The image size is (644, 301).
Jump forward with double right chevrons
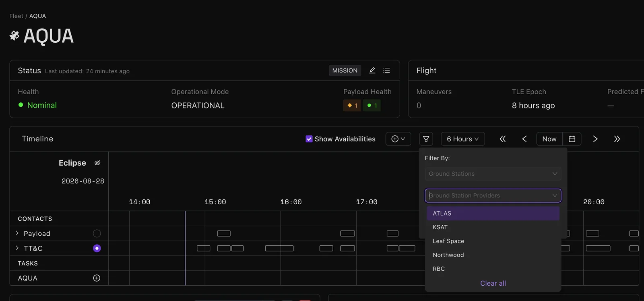617,139
